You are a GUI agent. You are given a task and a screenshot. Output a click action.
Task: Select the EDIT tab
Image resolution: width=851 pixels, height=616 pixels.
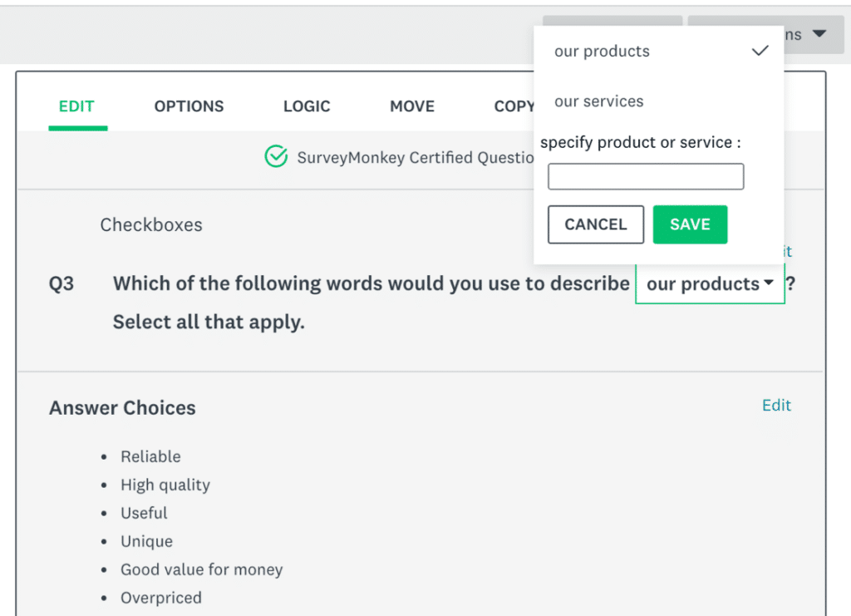coord(76,106)
